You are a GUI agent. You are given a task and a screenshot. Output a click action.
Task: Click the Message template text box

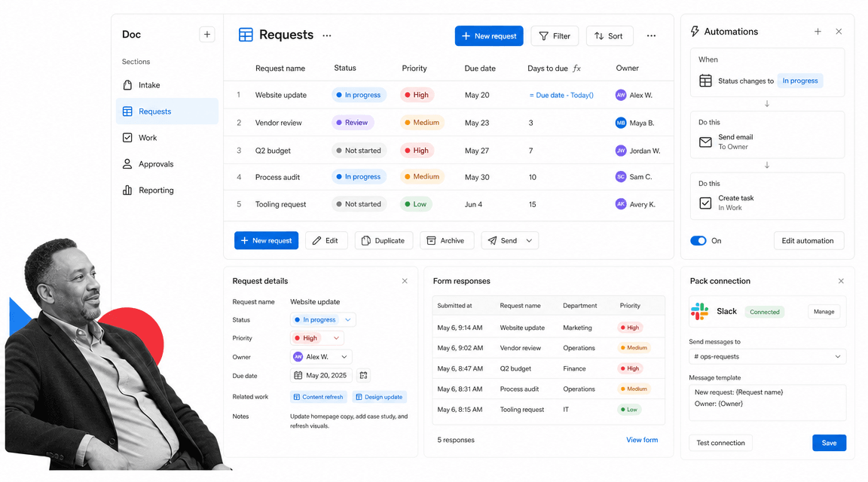tap(767, 402)
